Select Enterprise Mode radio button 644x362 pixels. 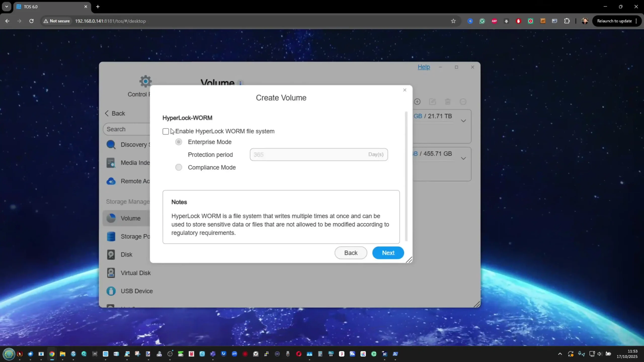click(x=179, y=142)
